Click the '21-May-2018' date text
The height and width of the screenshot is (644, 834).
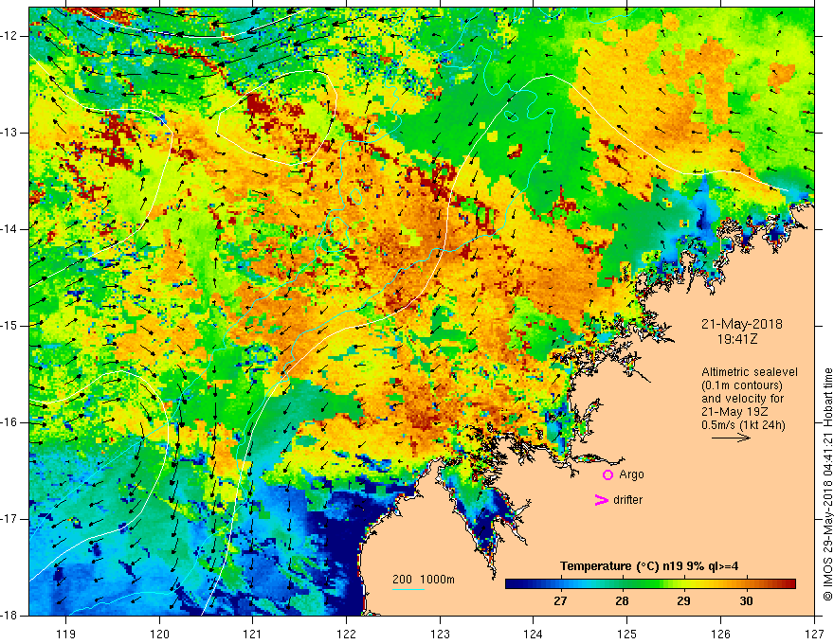(x=741, y=324)
